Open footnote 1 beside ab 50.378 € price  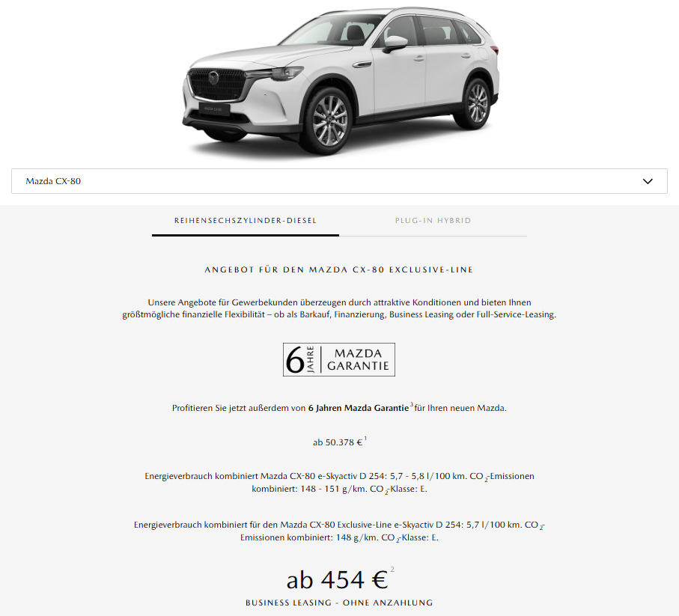(365, 439)
